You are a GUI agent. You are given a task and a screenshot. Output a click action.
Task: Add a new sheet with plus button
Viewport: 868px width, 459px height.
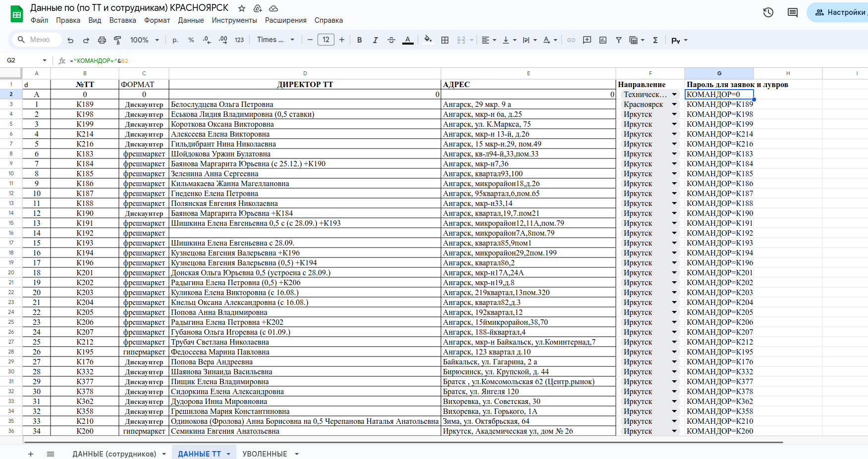31,454
